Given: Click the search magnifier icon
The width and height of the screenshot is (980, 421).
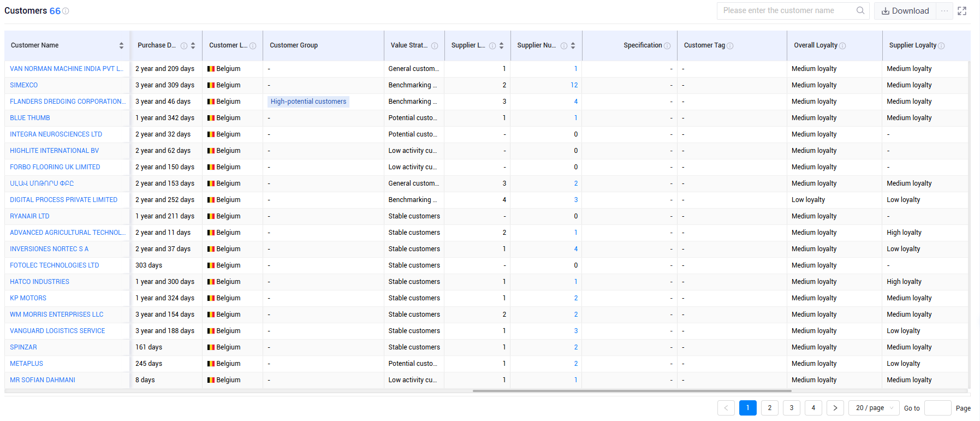Looking at the screenshot, I should pos(860,10).
